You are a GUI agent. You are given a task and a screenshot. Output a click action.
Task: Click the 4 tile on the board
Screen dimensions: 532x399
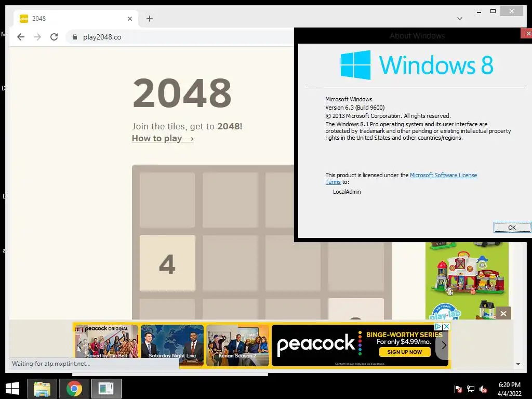pyautogui.click(x=167, y=263)
